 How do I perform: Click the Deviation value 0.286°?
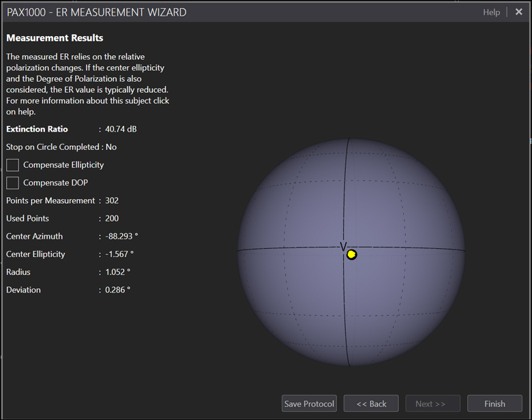117,290
